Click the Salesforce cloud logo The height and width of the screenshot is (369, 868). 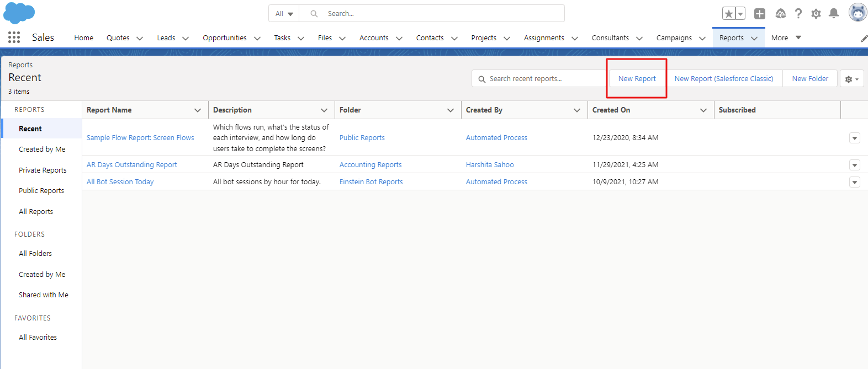(19, 13)
